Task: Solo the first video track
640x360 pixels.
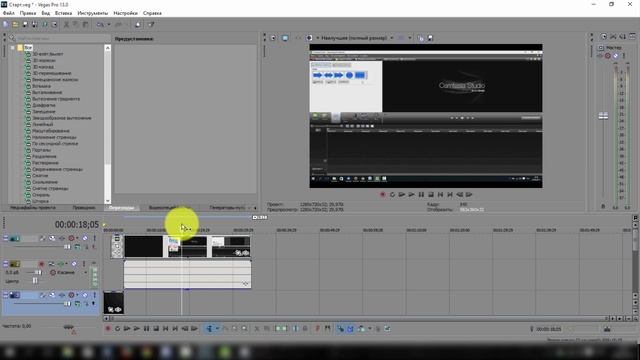Action: point(95,238)
